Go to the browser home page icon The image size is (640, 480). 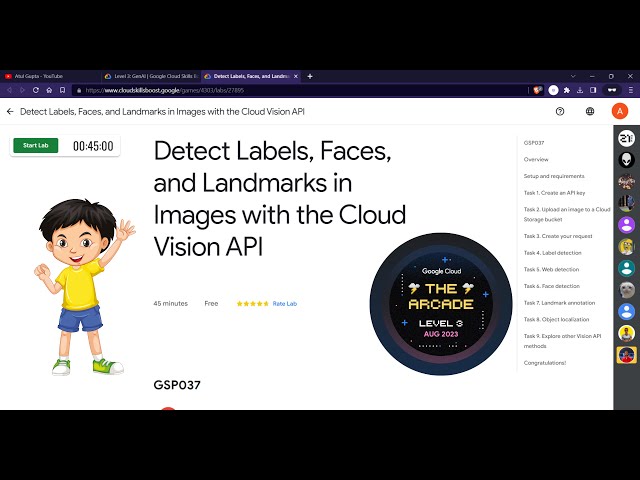(49, 90)
